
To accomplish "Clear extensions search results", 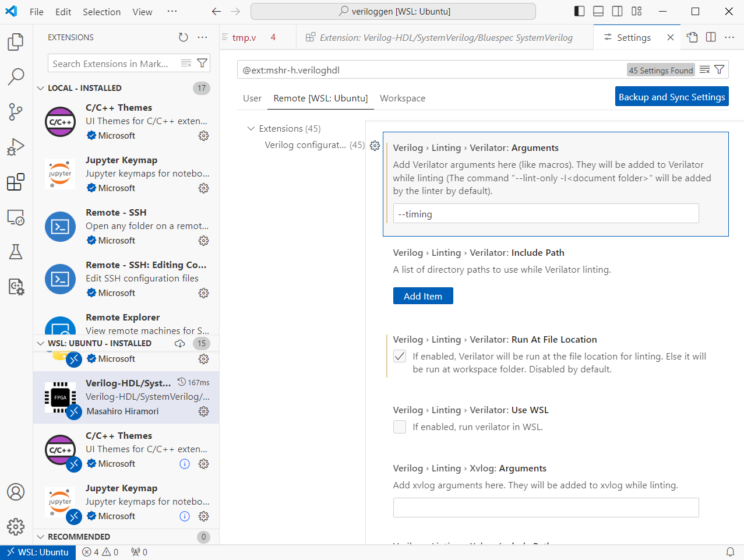I will click(x=186, y=64).
